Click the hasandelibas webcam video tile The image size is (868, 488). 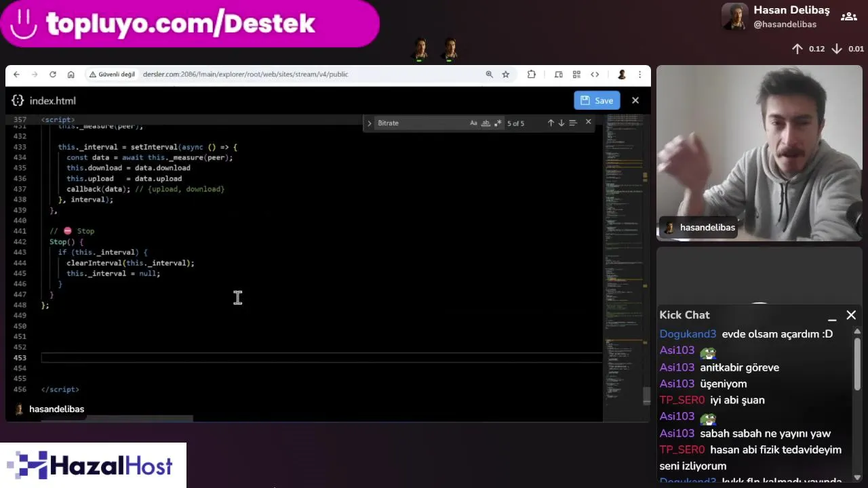pyautogui.click(x=759, y=153)
